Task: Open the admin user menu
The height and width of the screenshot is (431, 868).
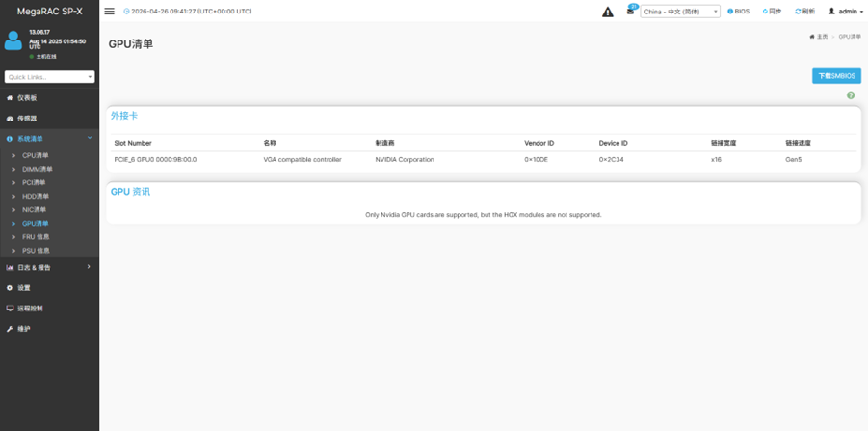Action: pos(846,11)
